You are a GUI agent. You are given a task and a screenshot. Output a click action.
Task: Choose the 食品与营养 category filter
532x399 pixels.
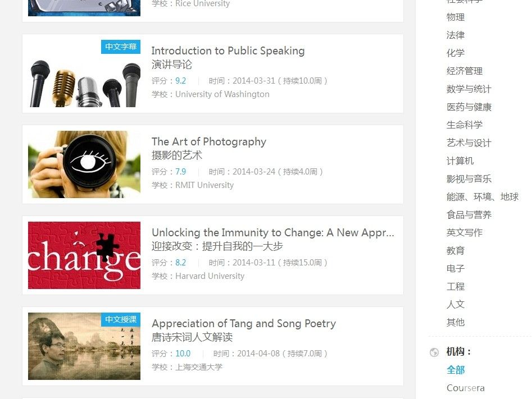tap(469, 215)
